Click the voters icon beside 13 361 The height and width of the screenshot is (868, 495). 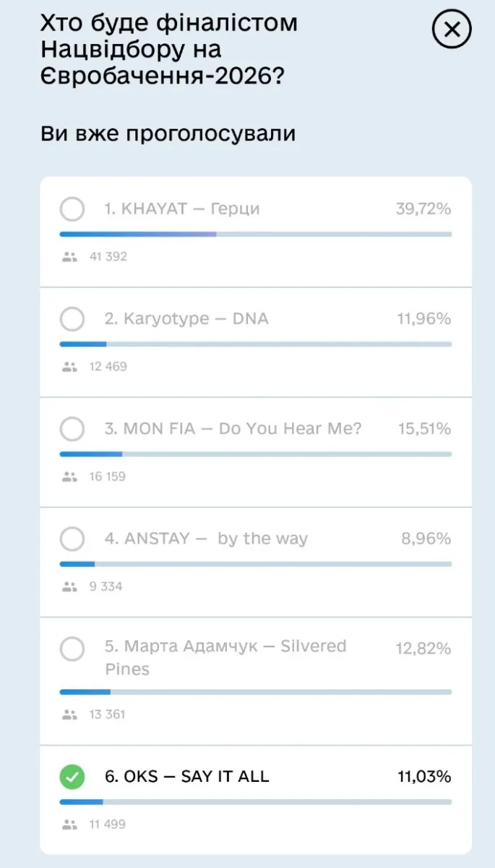coord(69,715)
